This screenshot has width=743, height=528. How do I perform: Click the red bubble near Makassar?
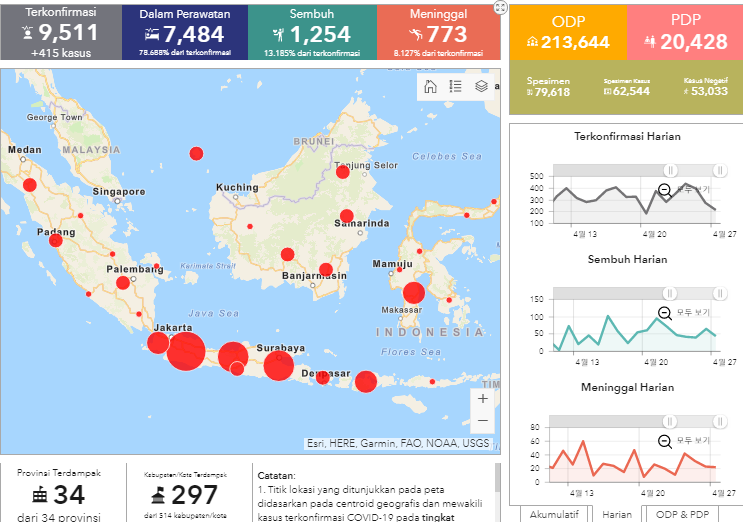click(x=413, y=293)
